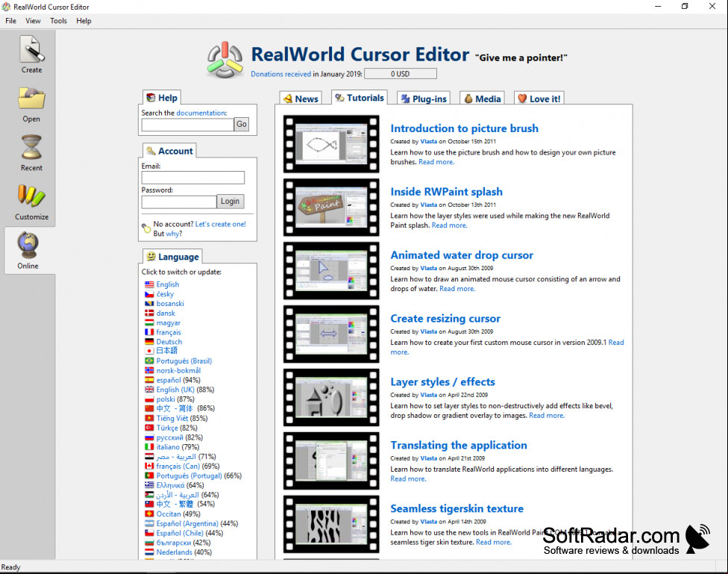
Task: Select the Online globe icon
Action: click(28, 245)
